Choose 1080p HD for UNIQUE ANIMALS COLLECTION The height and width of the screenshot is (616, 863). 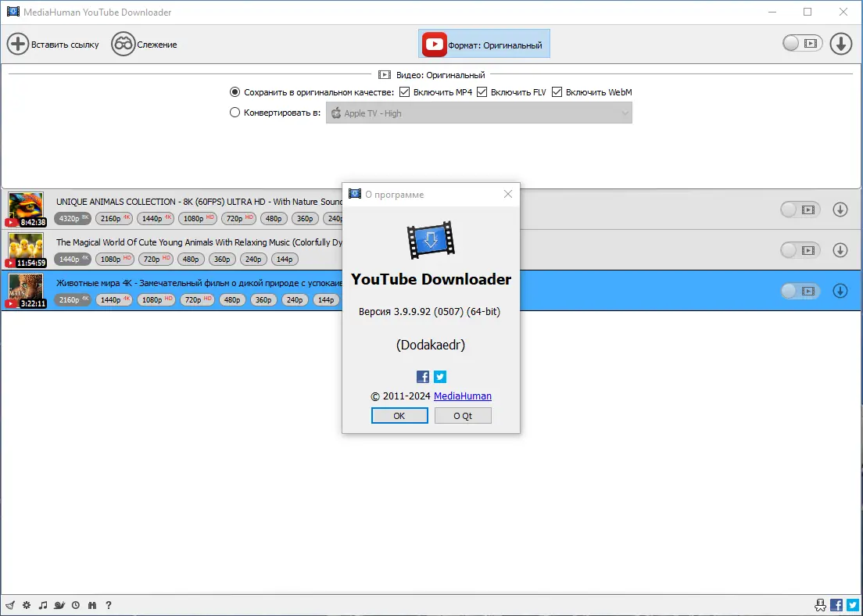click(198, 219)
